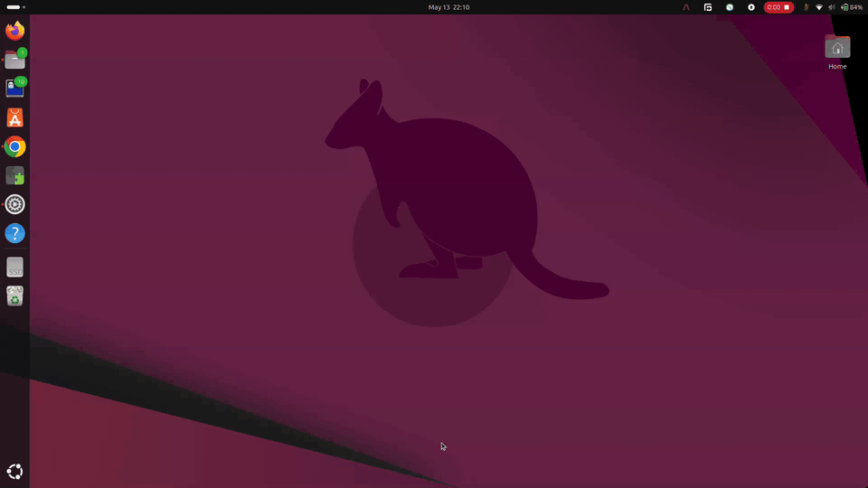Viewport: 868px width, 488px height.
Task: Open the Wi-Fi network status icon
Action: pos(819,7)
